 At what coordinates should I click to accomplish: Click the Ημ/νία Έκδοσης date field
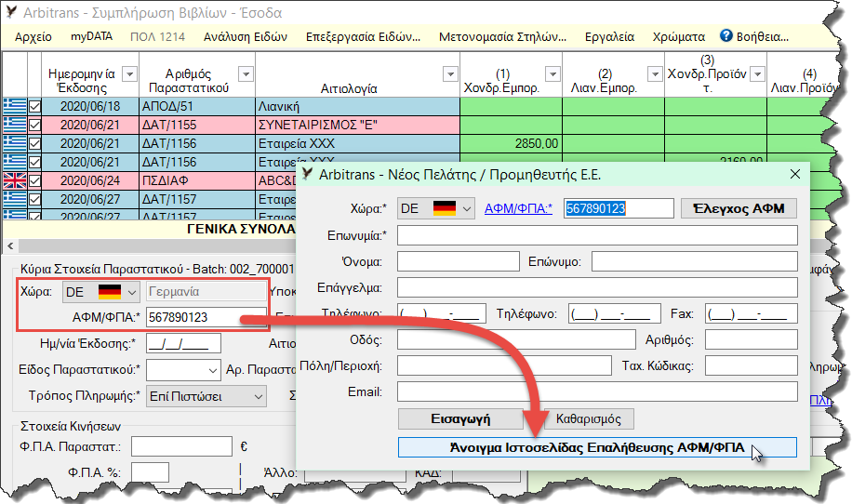coord(183,344)
